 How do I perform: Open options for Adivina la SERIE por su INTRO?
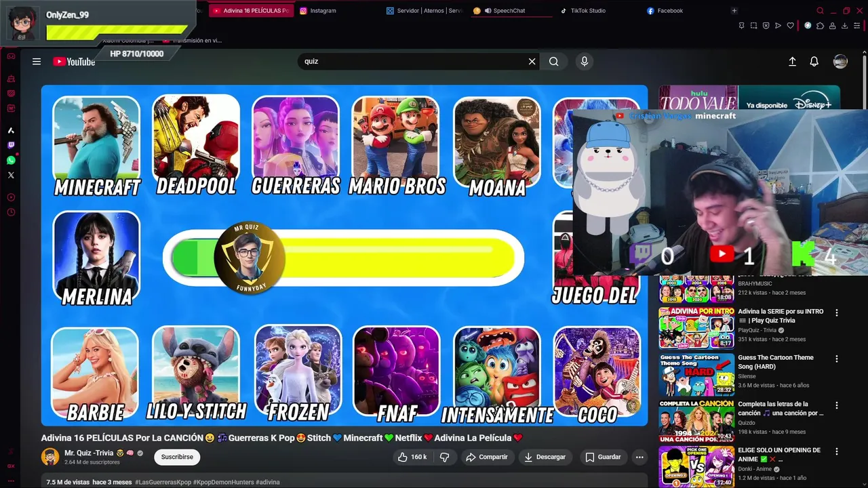click(x=836, y=313)
